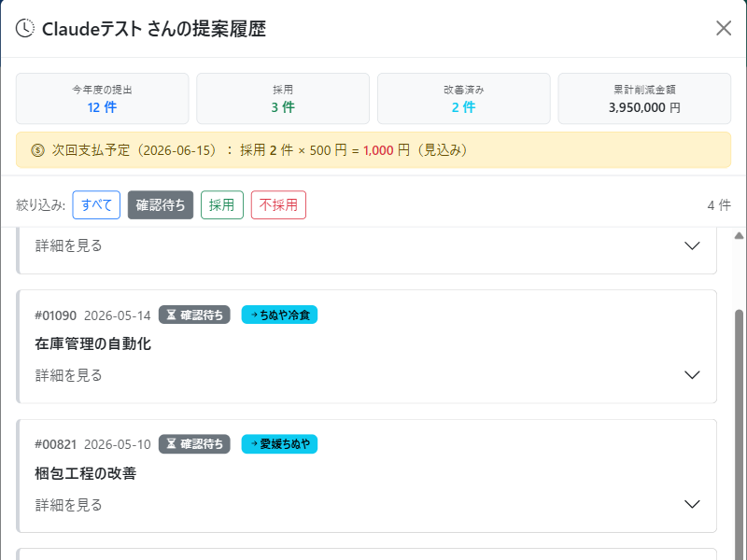Close the 提案履歴 dialog
747x560 pixels.
(723, 29)
